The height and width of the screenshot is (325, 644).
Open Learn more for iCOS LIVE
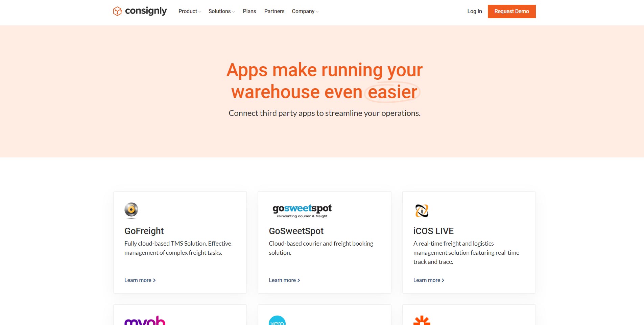click(x=427, y=280)
